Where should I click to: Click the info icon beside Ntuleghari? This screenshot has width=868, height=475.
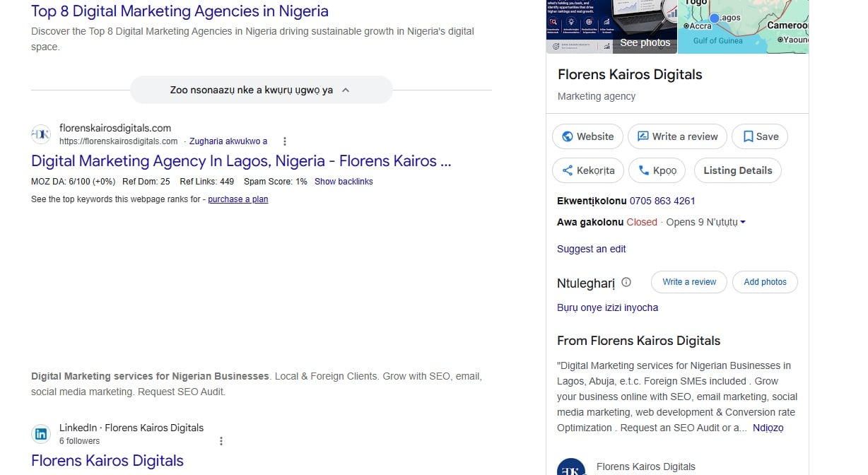(x=626, y=282)
